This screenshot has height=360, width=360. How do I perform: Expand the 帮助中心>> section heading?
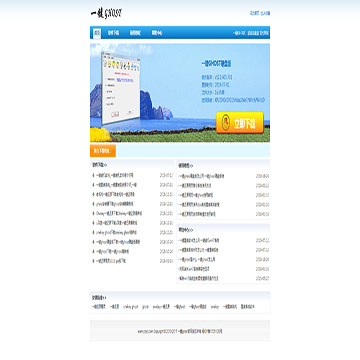tap(186, 230)
